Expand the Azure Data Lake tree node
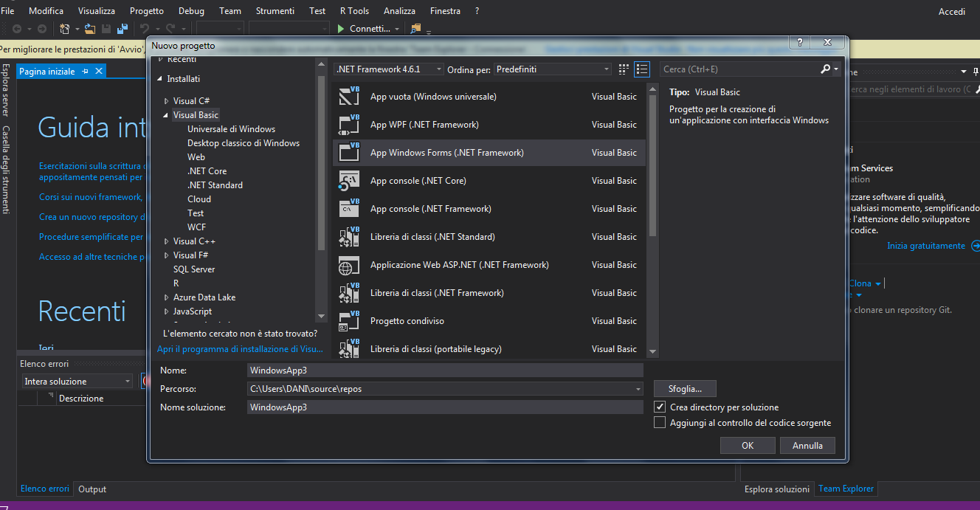 [166, 297]
